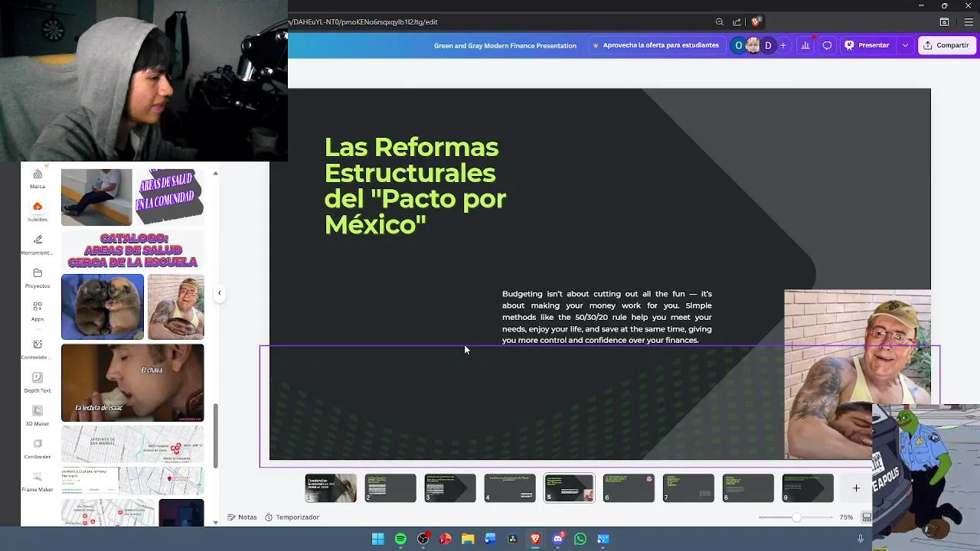Pick the person sitting on curb upload

pyautogui.click(x=96, y=197)
